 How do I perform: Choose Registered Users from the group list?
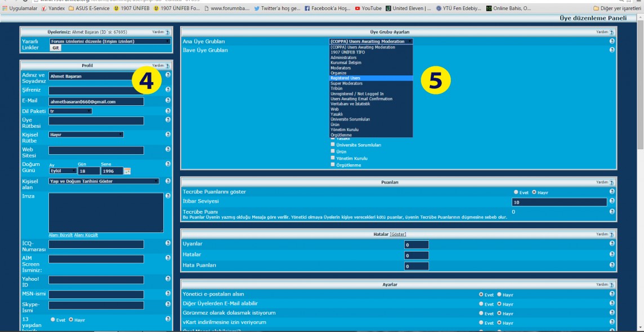click(346, 78)
